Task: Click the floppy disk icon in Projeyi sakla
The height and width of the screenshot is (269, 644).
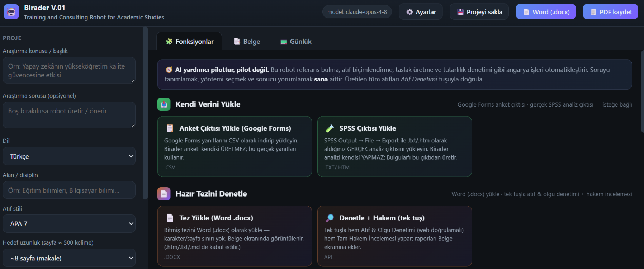Action: click(460, 12)
